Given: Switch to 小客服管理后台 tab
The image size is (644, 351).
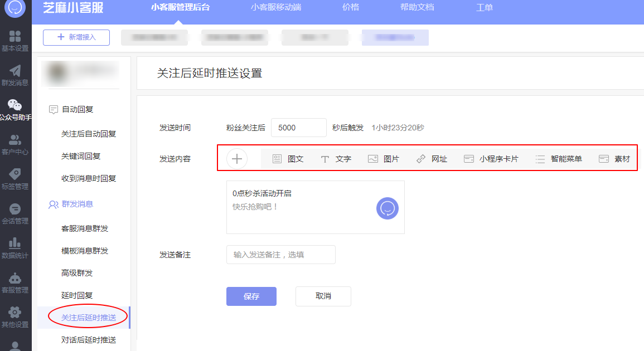Looking at the screenshot, I should (180, 7).
